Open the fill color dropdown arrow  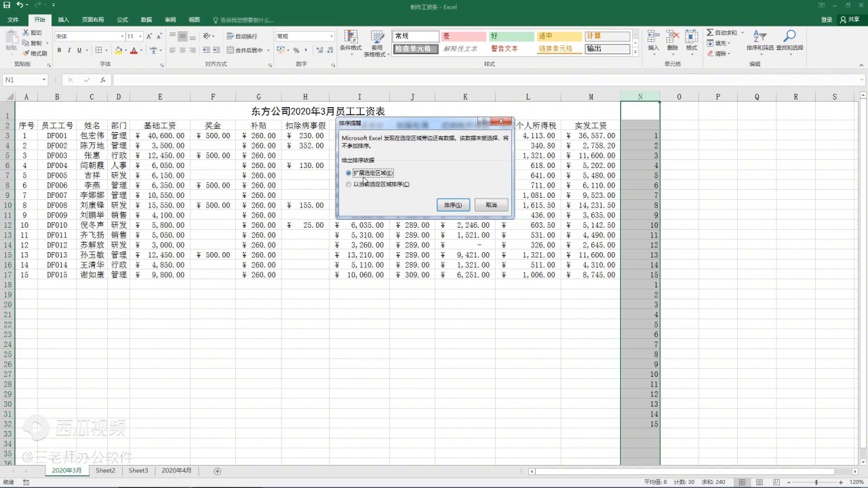pyautogui.click(x=126, y=50)
